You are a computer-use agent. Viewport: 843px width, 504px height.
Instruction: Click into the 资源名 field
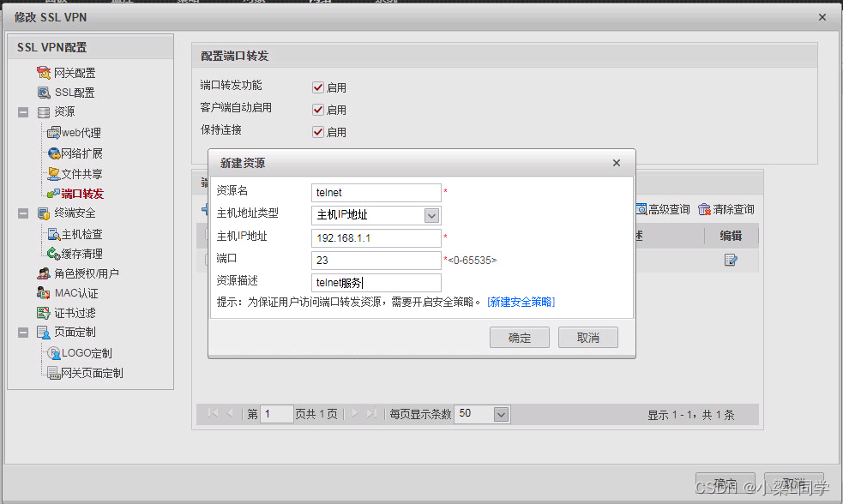[376, 192]
